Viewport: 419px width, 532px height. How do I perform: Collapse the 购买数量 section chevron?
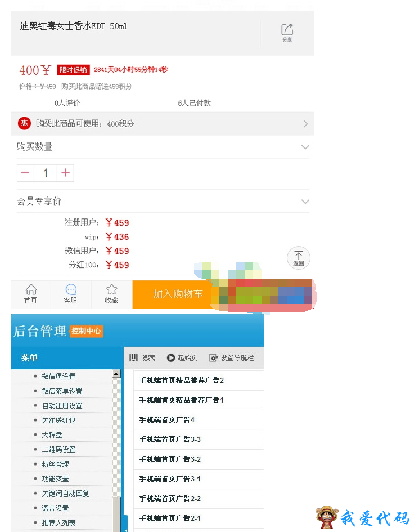[x=305, y=147]
